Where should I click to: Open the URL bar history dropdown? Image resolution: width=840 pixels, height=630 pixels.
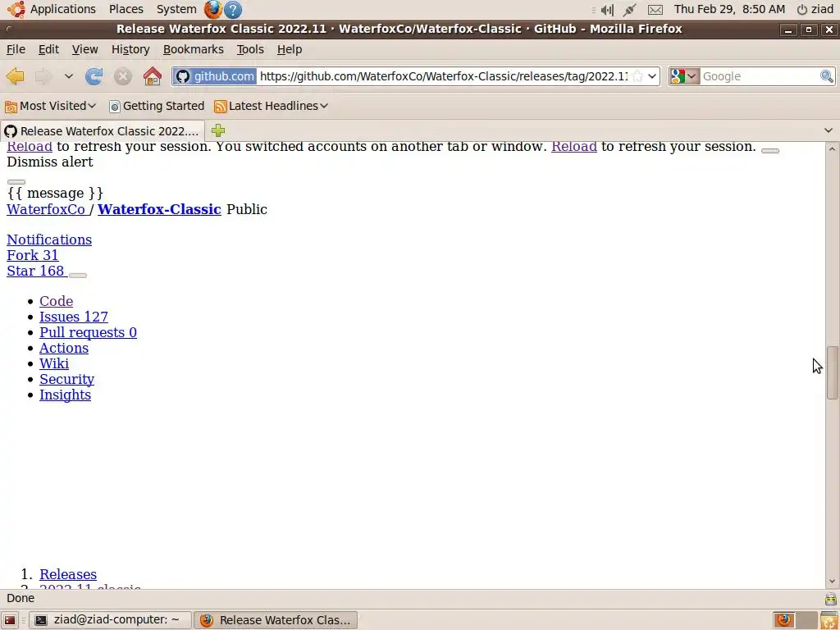click(x=652, y=76)
